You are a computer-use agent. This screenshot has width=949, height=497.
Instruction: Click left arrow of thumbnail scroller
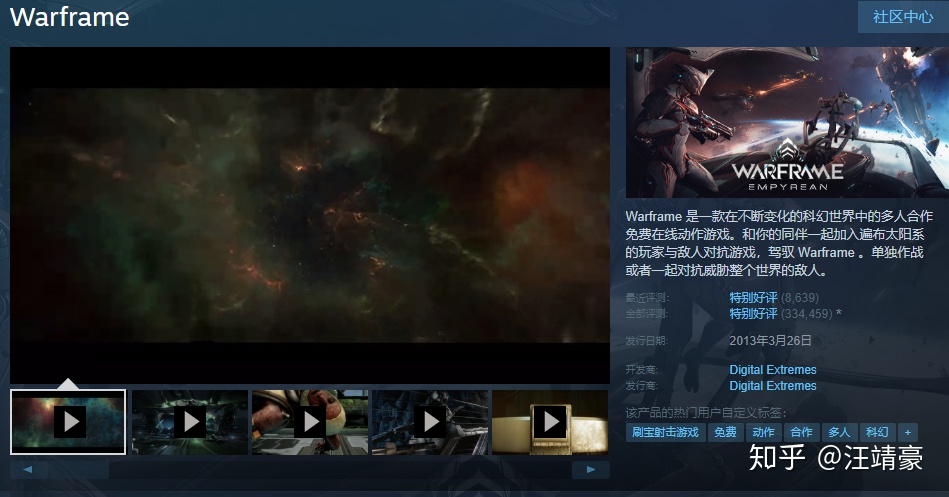tap(27, 469)
